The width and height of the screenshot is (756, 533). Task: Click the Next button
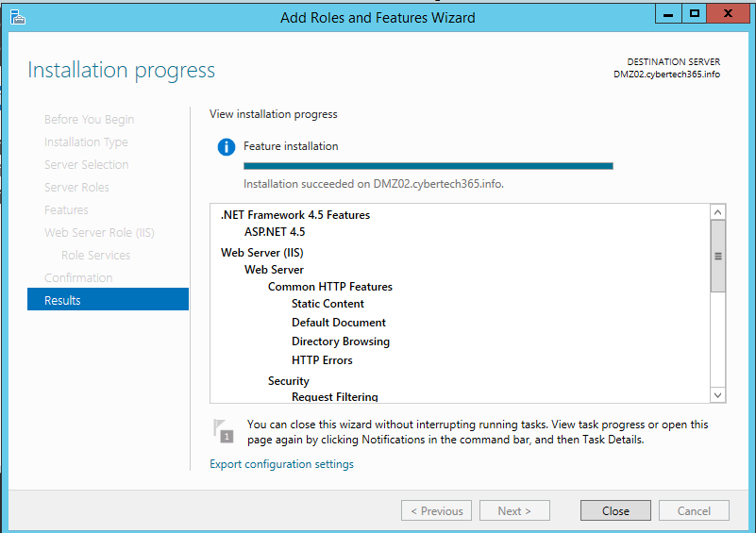514,510
